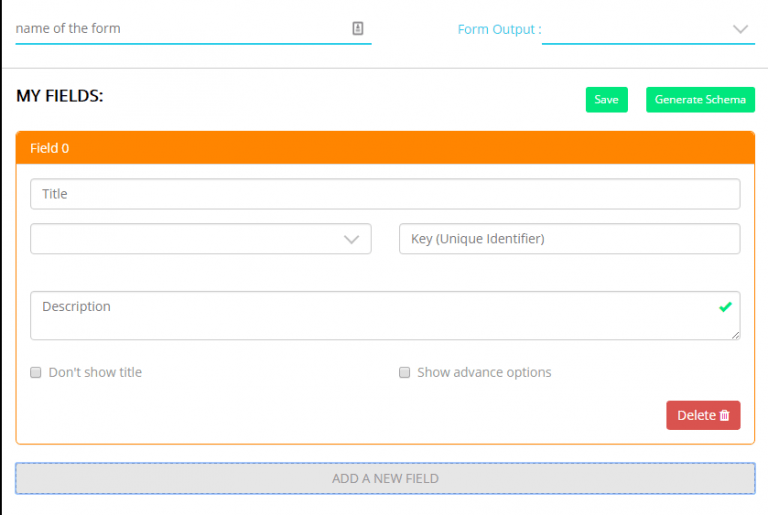The height and width of the screenshot is (515, 768).
Task: Focus the name of the form input
Action: pos(193,29)
